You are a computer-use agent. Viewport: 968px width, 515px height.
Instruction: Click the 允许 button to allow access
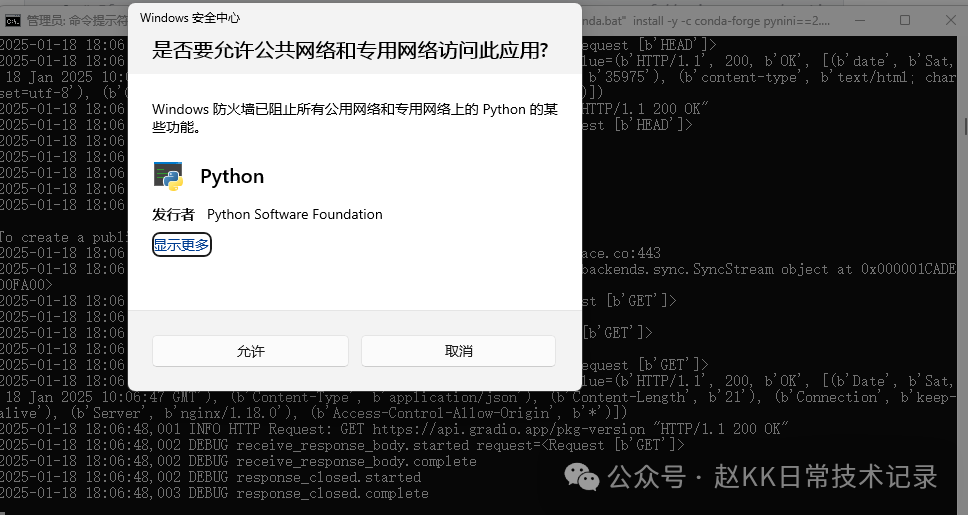(250, 351)
